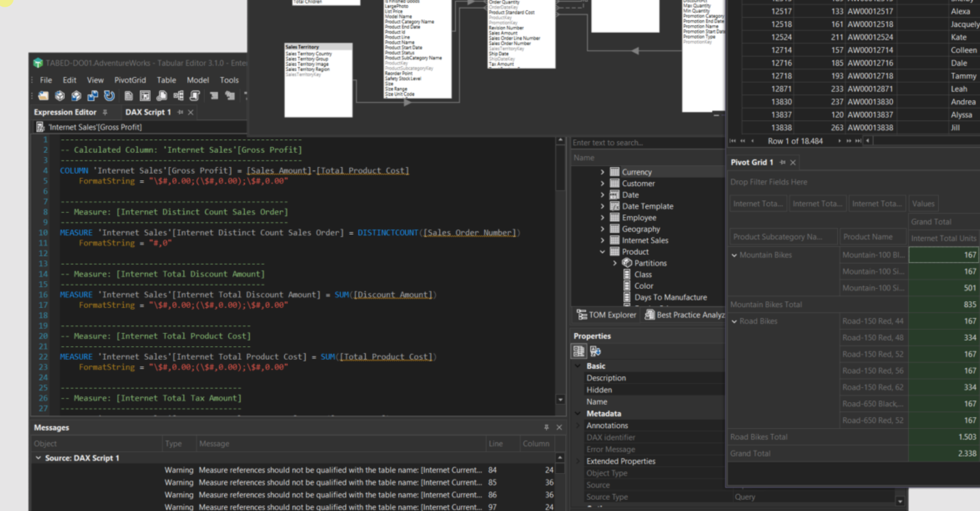Open the Edit menu
This screenshot has height=511, width=980.
69,80
